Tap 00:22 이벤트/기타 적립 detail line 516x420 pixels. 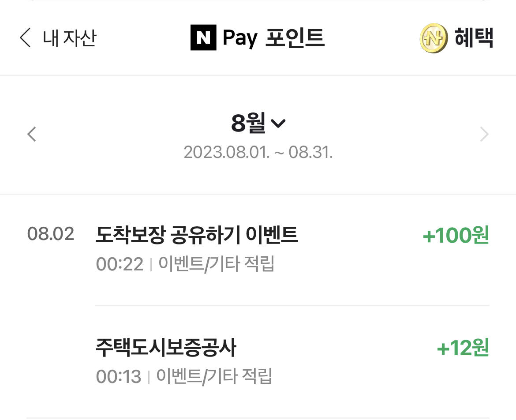(185, 264)
